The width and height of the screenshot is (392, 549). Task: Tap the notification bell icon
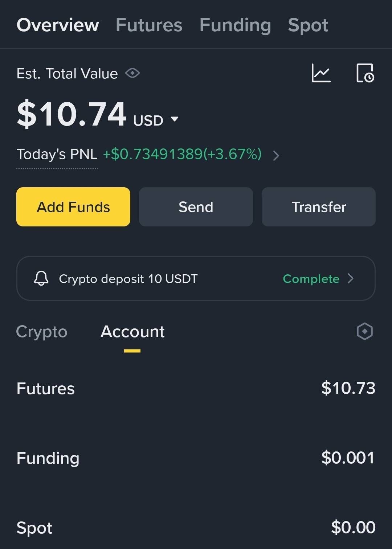coord(41,279)
